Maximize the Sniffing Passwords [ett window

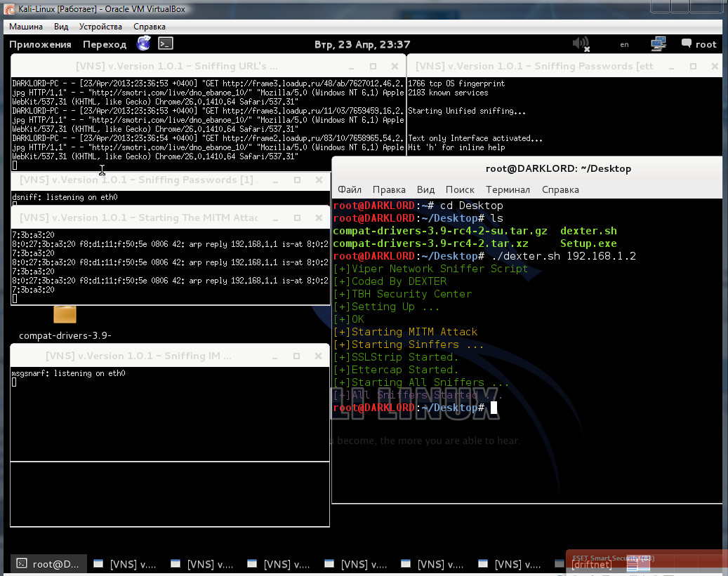(693, 67)
